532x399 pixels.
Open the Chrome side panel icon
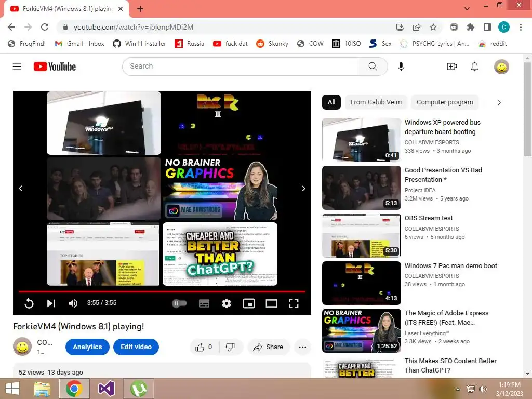pyautogui.click(x=487, y=27)
